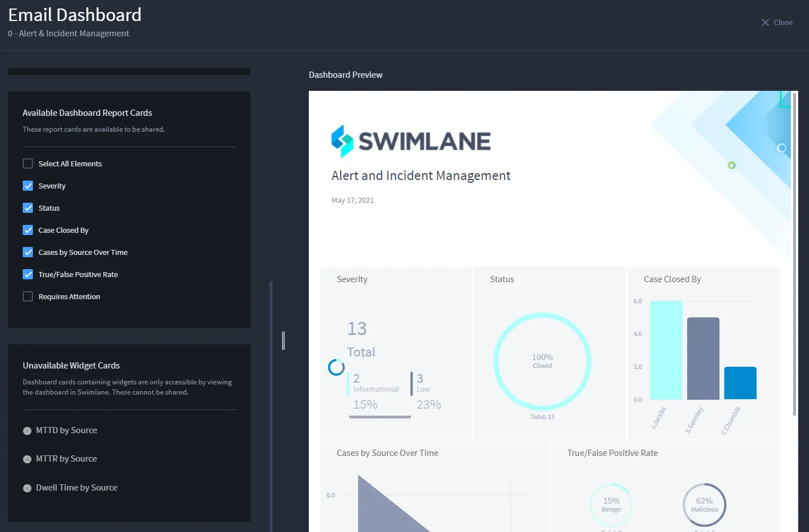The width and height of the screenshot is (809, 532).
Task: Click the 62% Malicious gauge circle
Action: [x=705, y=504]
